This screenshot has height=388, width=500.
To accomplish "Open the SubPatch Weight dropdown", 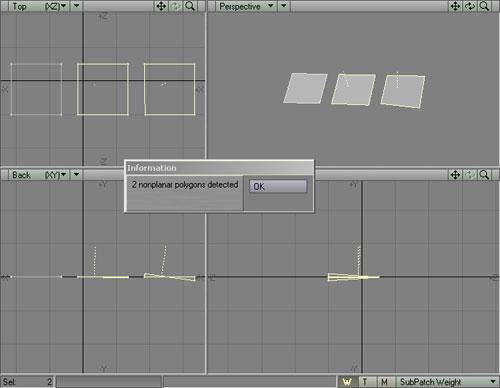I will coord(447,382).
